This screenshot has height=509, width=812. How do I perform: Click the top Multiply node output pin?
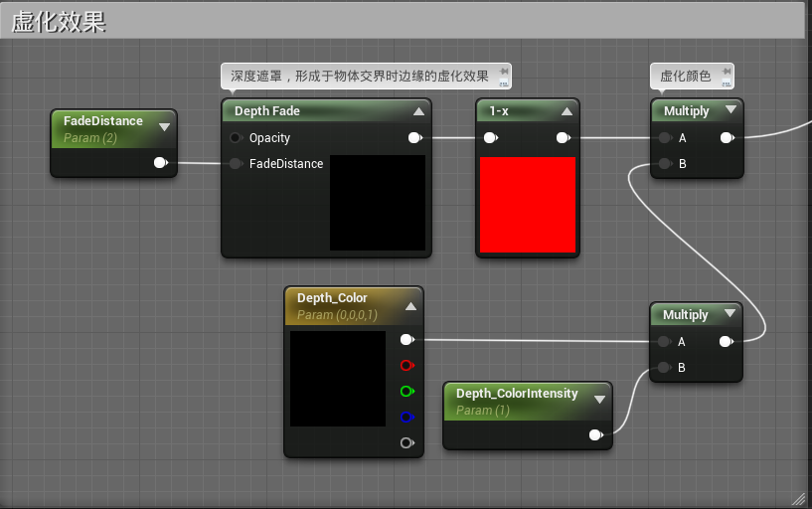pyautogui.click(x=728, y=138)
